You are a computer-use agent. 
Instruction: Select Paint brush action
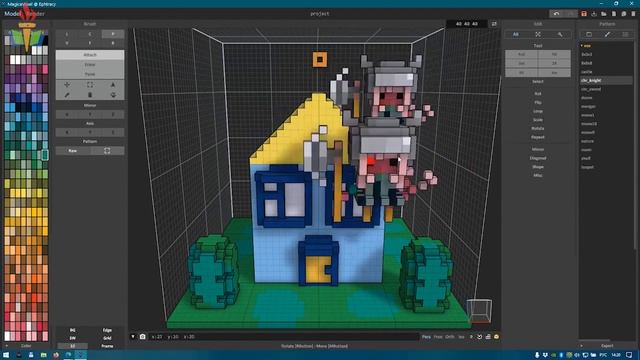tap(90, 74)
